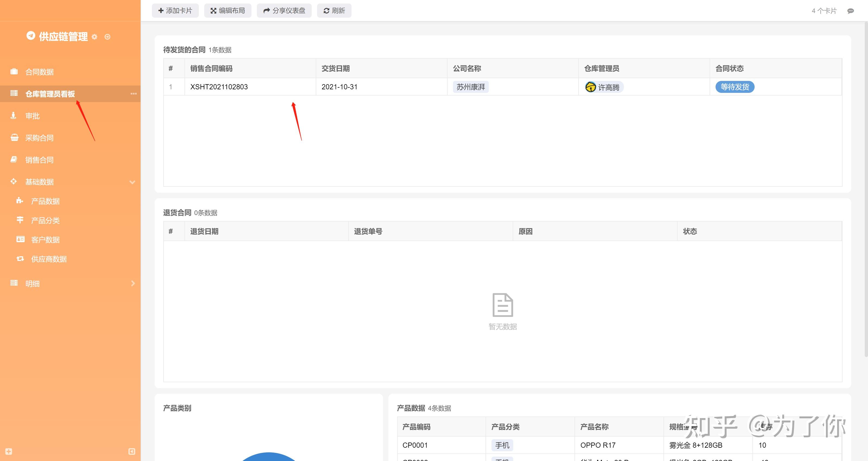Screen dimensions: 868x461
Task: Click product name OPPO R17
Action: [x=598, y=445]
